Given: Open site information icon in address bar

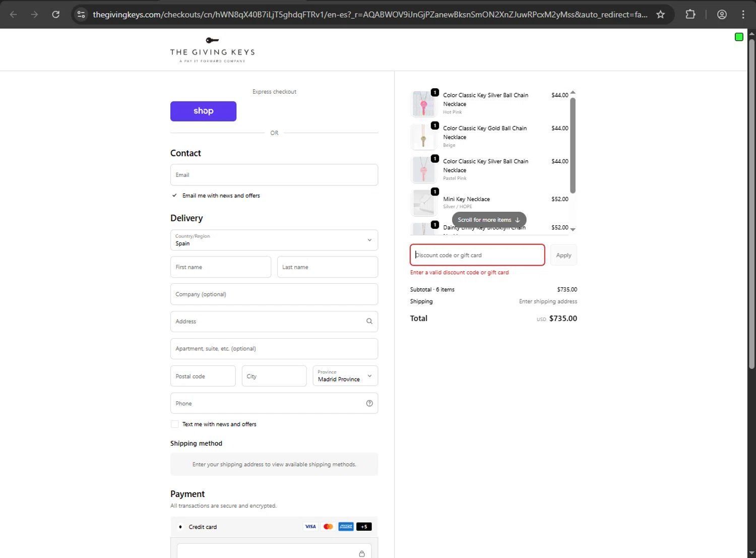Looking at the screenshot, I should pyautogui.click(x=81, y=14).
